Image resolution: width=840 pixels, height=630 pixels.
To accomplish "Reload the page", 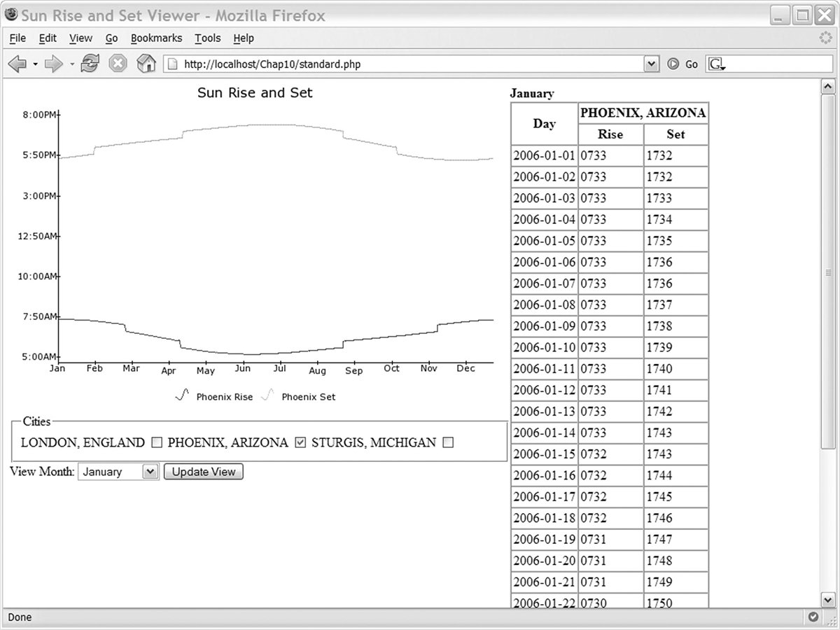I will [x=90, y=64].
